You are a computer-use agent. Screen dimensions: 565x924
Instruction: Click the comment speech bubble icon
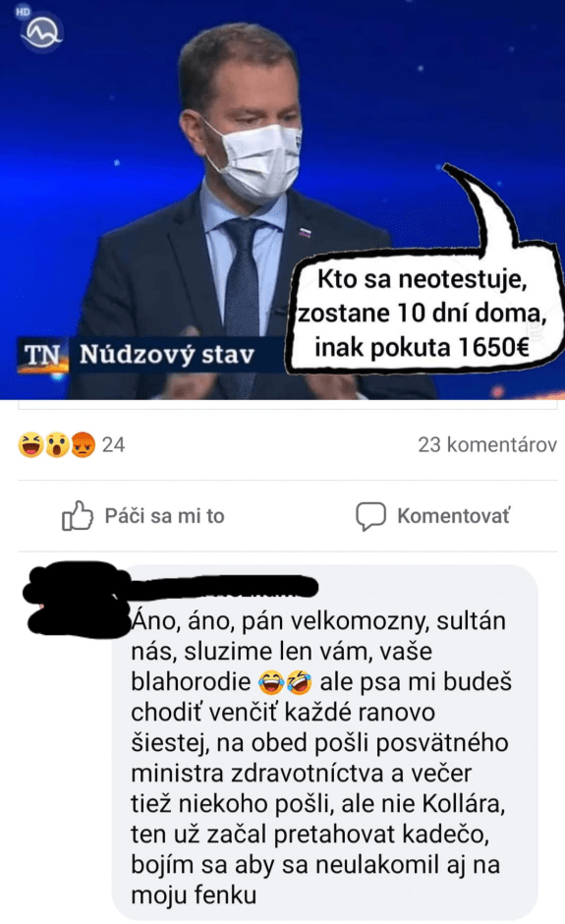[370, 516]
